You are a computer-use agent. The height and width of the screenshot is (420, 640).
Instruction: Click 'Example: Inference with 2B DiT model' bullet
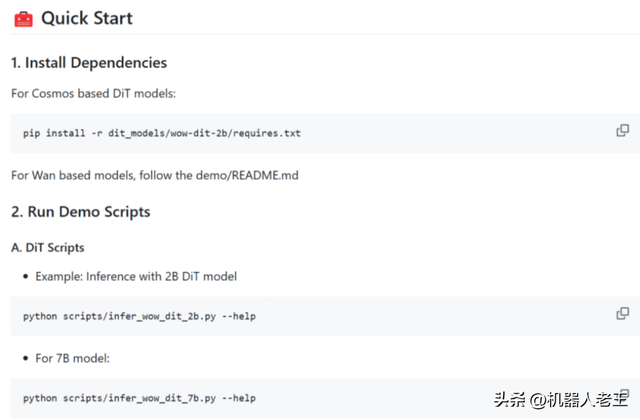pos(135,276)
